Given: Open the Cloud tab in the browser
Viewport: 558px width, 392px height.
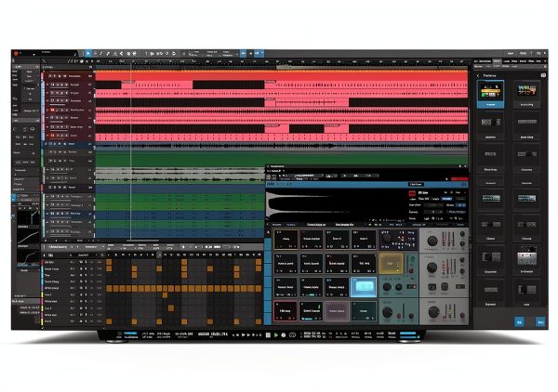Looking at the screenshot, I should [x=523, y=61].
